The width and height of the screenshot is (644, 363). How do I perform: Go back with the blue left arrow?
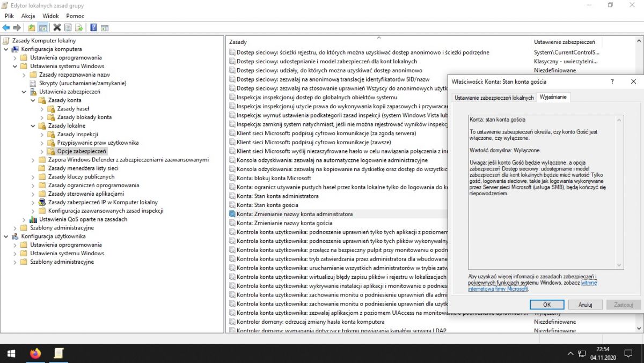click(x=6, y=27)
